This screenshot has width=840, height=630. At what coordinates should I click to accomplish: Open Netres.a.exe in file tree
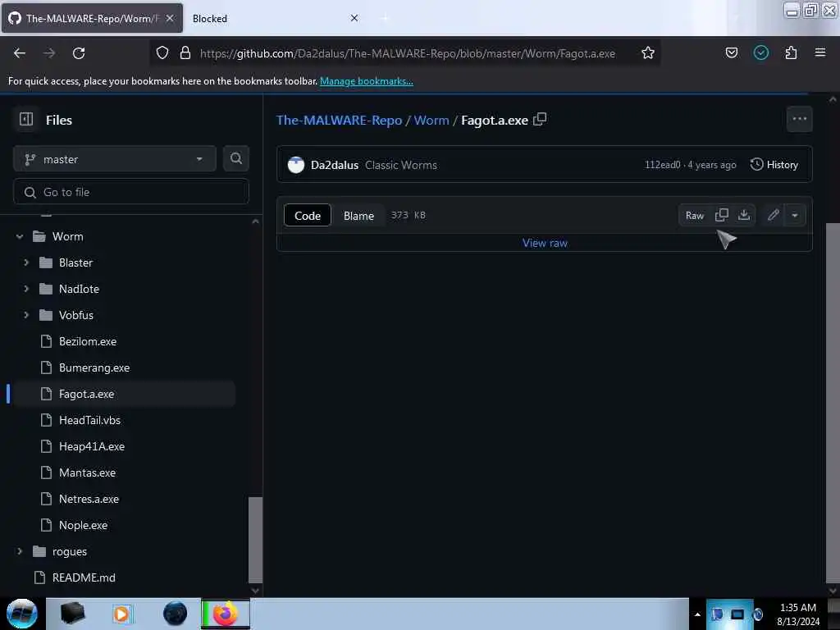[x=89, y=499]
